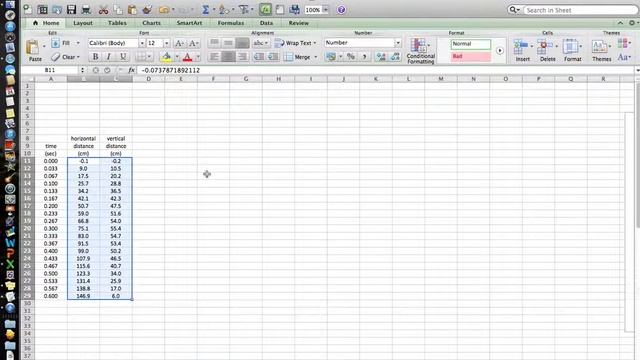Switch to the Tables tab
This screenshot has height=360, width=640.
[x=117, y=23]
